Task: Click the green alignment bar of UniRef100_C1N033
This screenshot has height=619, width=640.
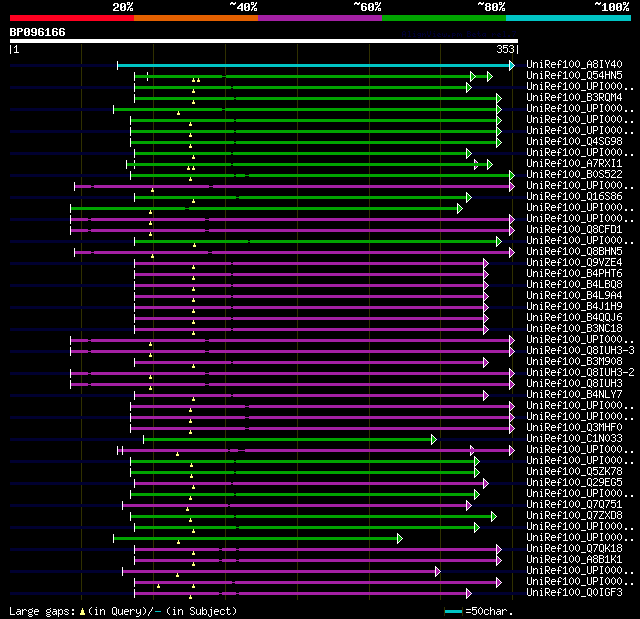Action: tap(287, 439)
